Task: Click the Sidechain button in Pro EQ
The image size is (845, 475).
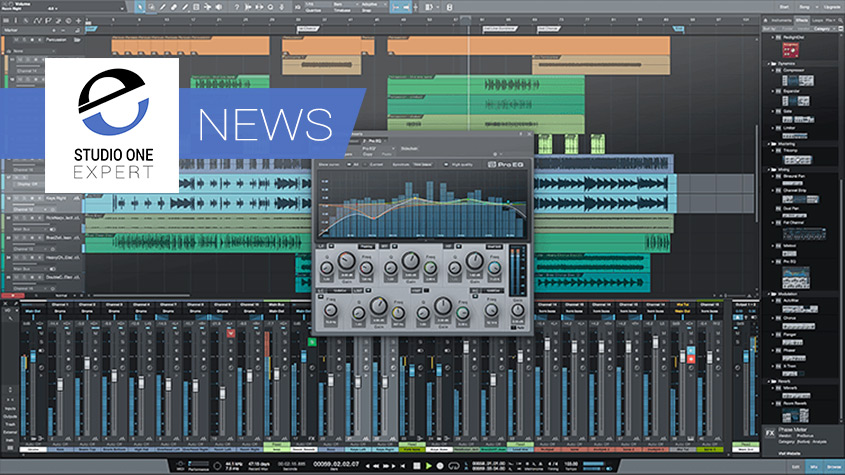Action: 409,148
